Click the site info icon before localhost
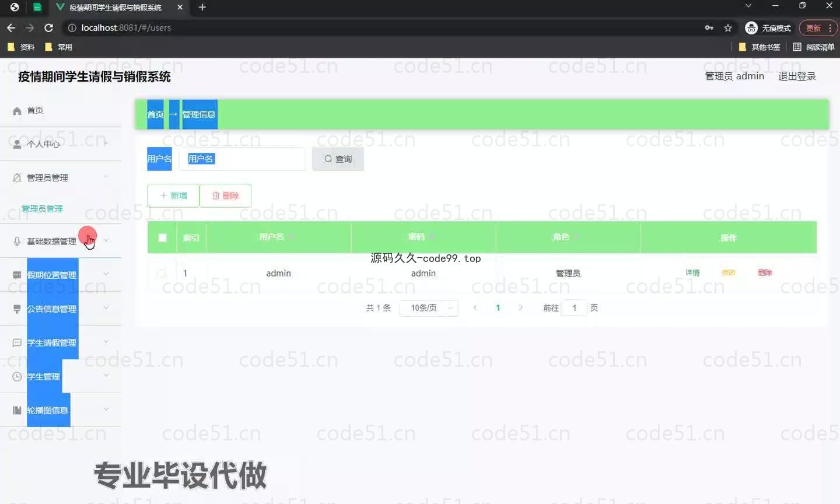This screenshot has height=504, width=840. pos(72,27)
